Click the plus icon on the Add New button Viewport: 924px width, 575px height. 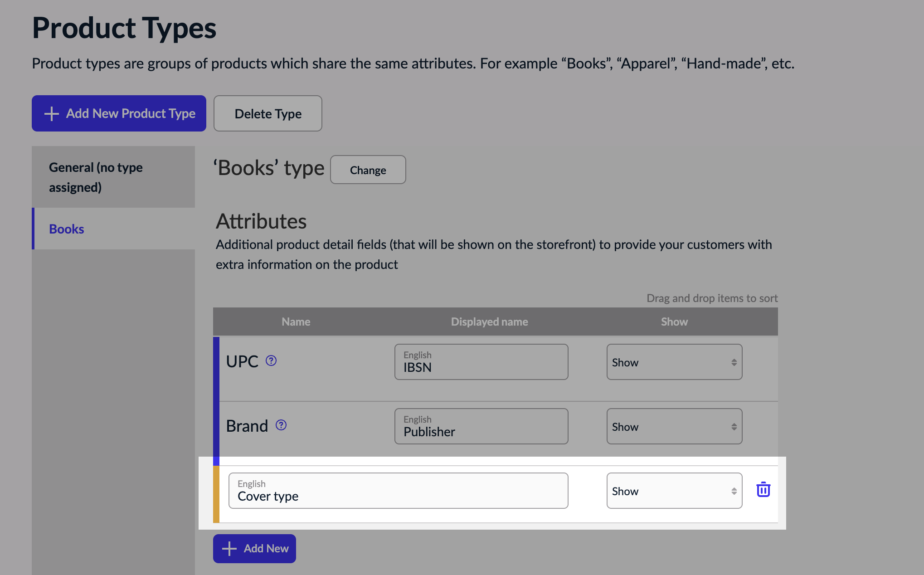(230, 548)
